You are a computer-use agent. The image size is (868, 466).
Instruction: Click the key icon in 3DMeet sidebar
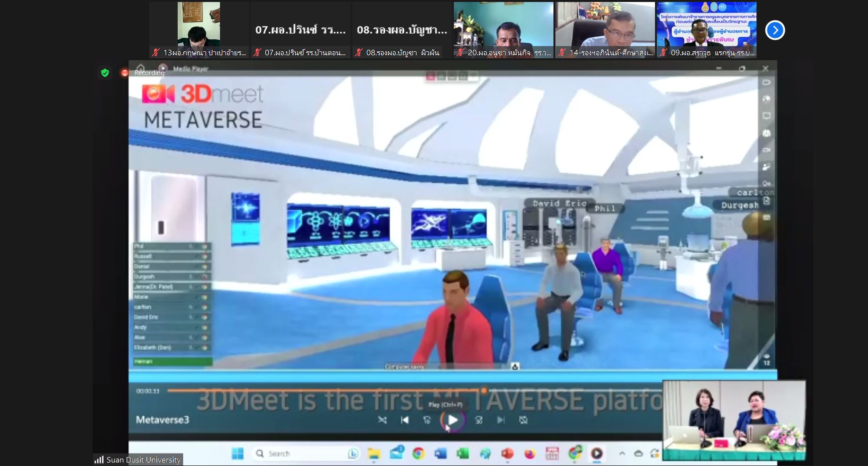click(x=766, y=184)
